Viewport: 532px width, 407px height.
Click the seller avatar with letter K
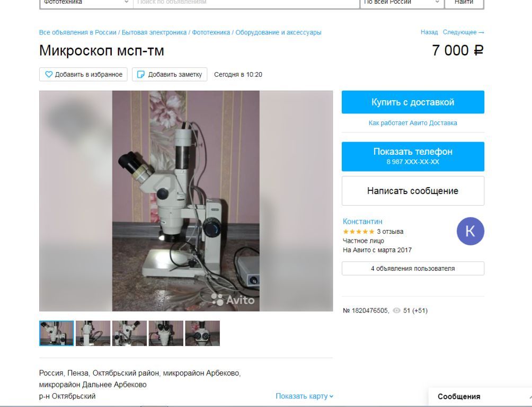(470, 231)
